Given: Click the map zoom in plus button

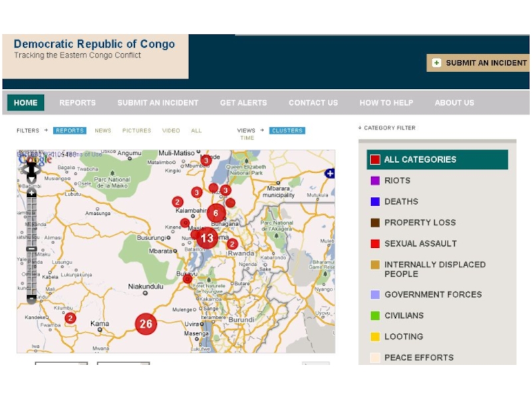Looking at the screenshot, I should coord(31,193).
